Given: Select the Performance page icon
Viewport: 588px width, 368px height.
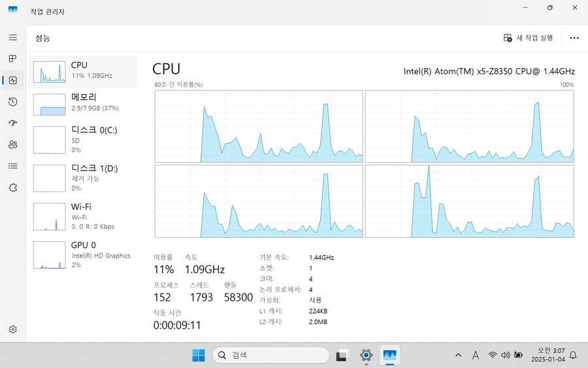Looking at the screenshot, I should coord(12,80).
